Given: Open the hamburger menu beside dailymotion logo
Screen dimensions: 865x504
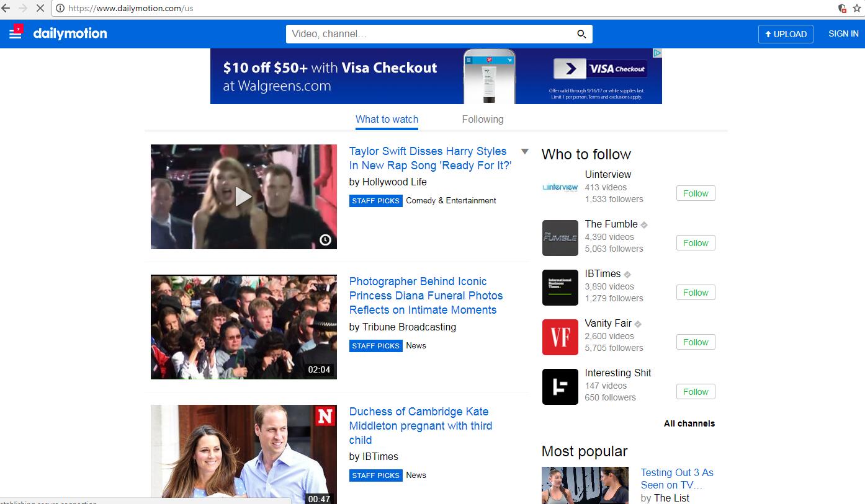Looking at the screenshot, I should coord(16,33).
